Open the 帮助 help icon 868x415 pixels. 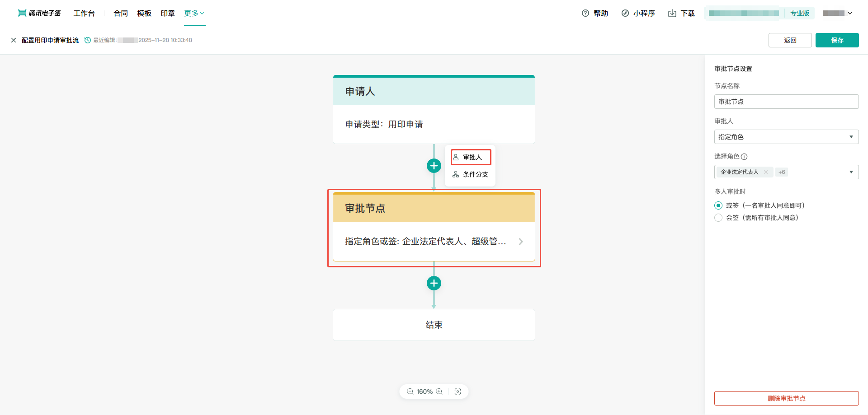pyautogui.click(x=585, y=13)
